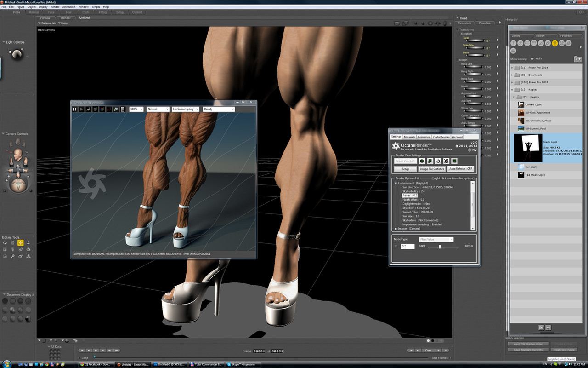Select the Camera category icon in Library
Image resolution: width=588 pixels, height=368 pixels.
coord(562,43)
